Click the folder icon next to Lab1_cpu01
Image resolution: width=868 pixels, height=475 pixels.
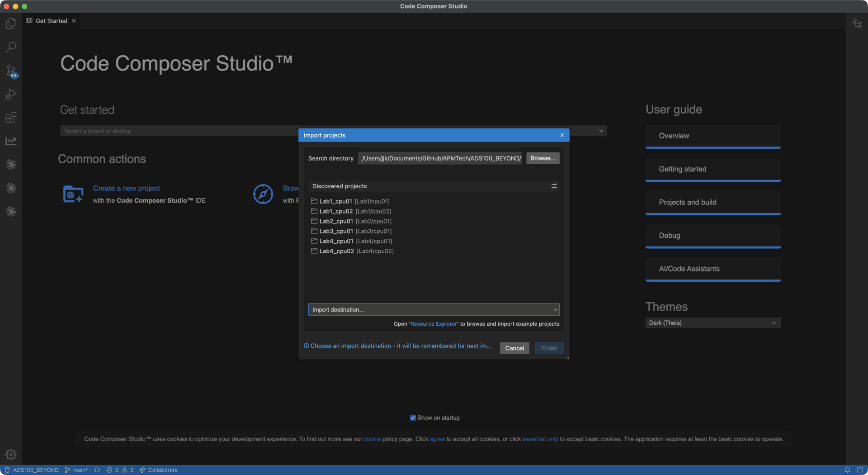click(314, 201)
